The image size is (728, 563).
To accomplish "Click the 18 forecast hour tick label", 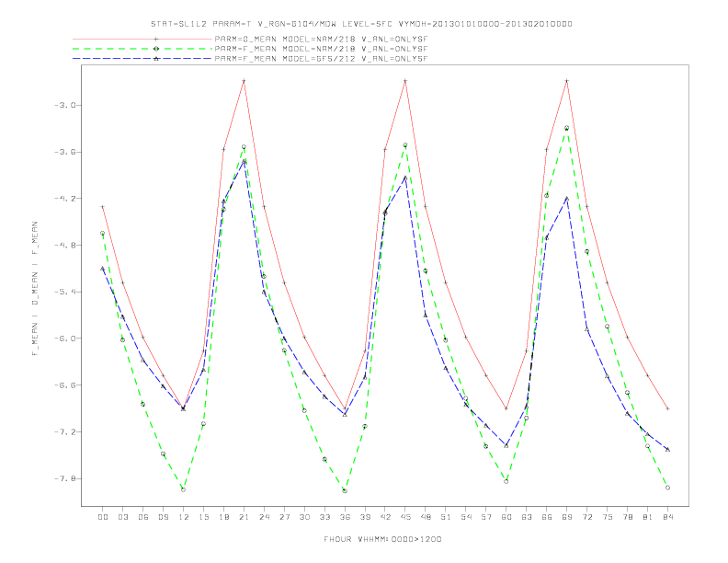I will pos(223,517).
